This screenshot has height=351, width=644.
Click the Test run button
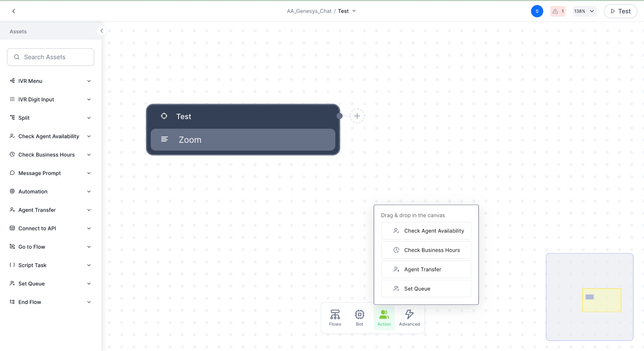coord(620,11)
